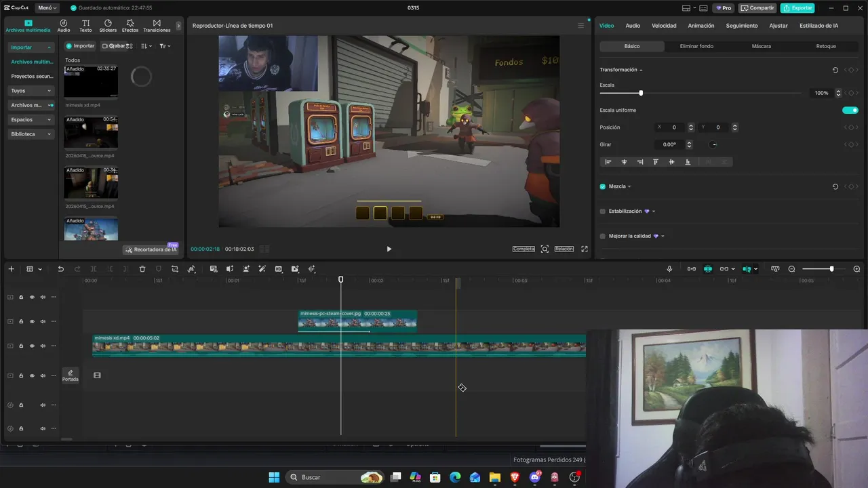Zoom out the timeline with minus magnifier
Viewport: 868px width, 488px height.
tap(791, 269)
